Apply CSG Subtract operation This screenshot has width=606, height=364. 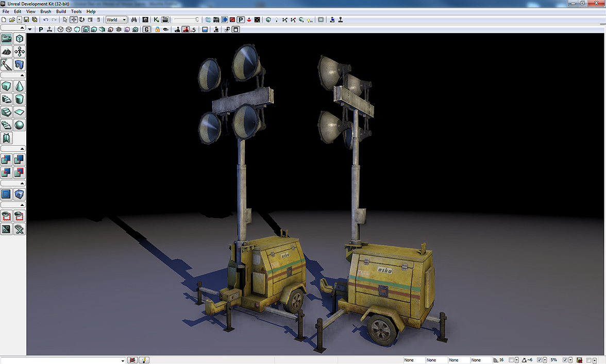click(20, 160)
